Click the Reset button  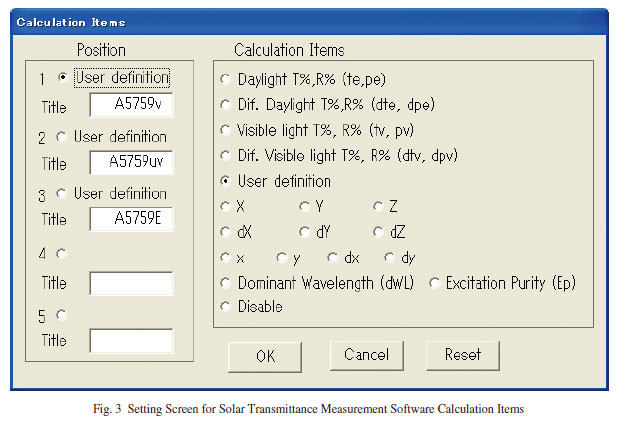click(x=463, y=355)
